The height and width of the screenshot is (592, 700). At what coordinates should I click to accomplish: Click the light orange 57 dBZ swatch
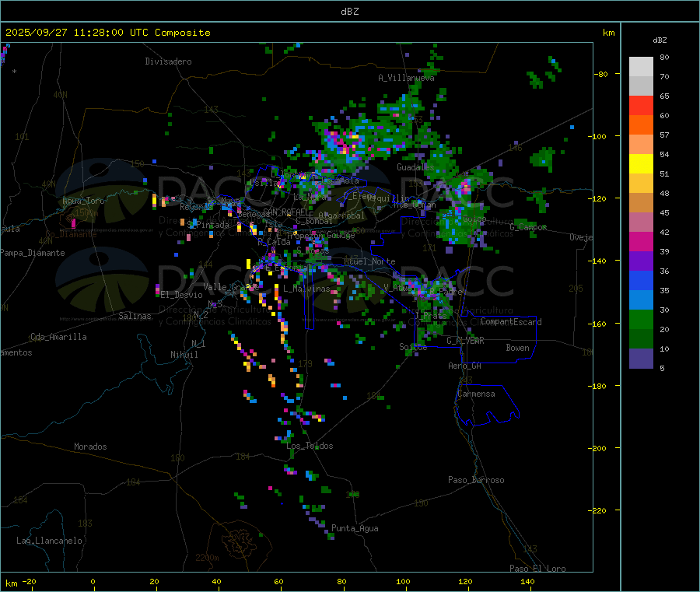(x=641, y=144)
